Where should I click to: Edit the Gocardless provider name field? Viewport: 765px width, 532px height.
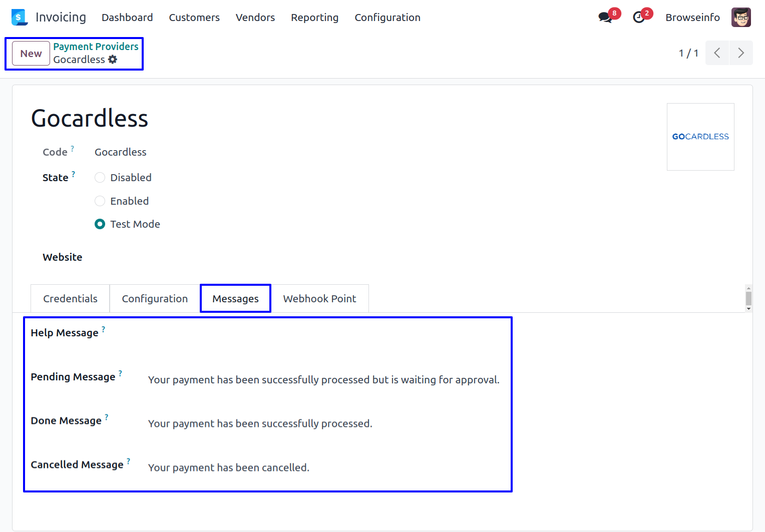coord(90,119)
